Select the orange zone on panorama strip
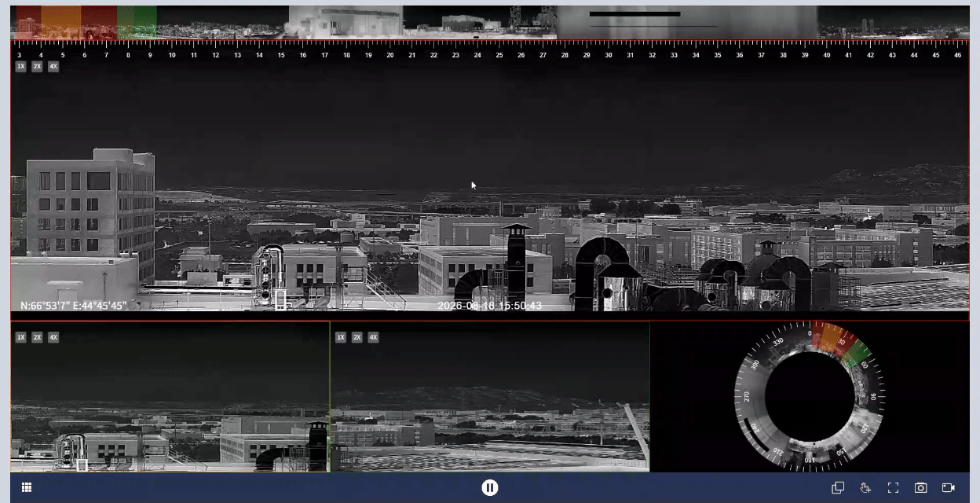 (60, 23)
